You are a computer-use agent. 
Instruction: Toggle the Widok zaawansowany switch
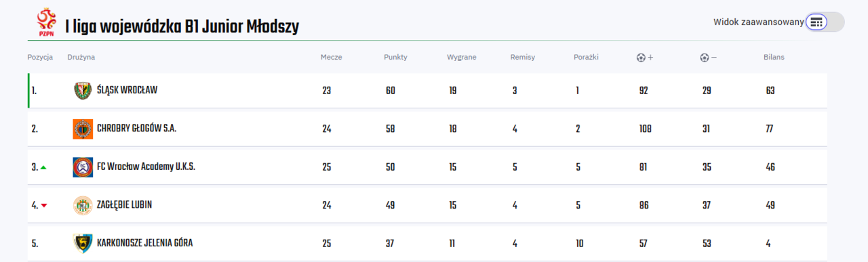click(825, 22)
